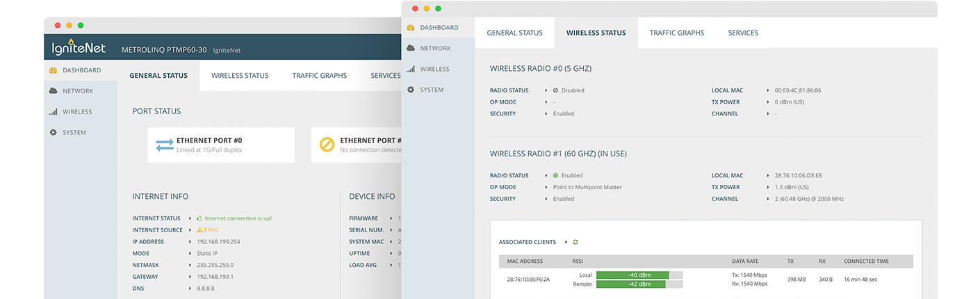Click TX power value 1.5 dBm (US)
This screenshot has height=299, width=980.
click(x=792, y=187)
